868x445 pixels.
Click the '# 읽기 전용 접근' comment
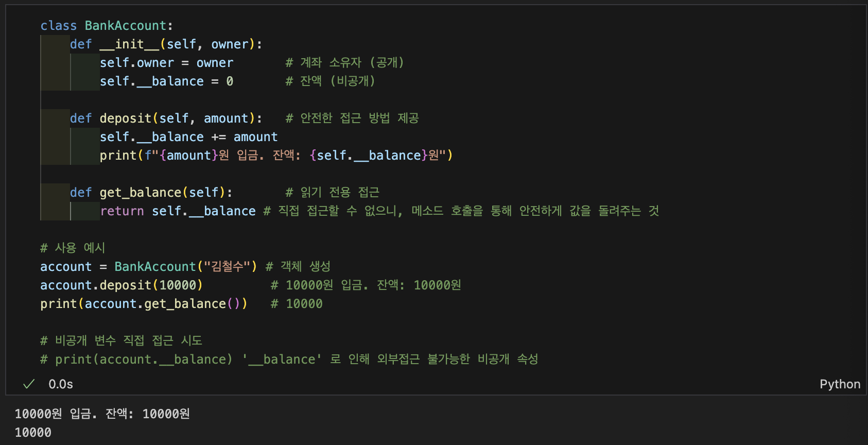(x=333, y=193)
